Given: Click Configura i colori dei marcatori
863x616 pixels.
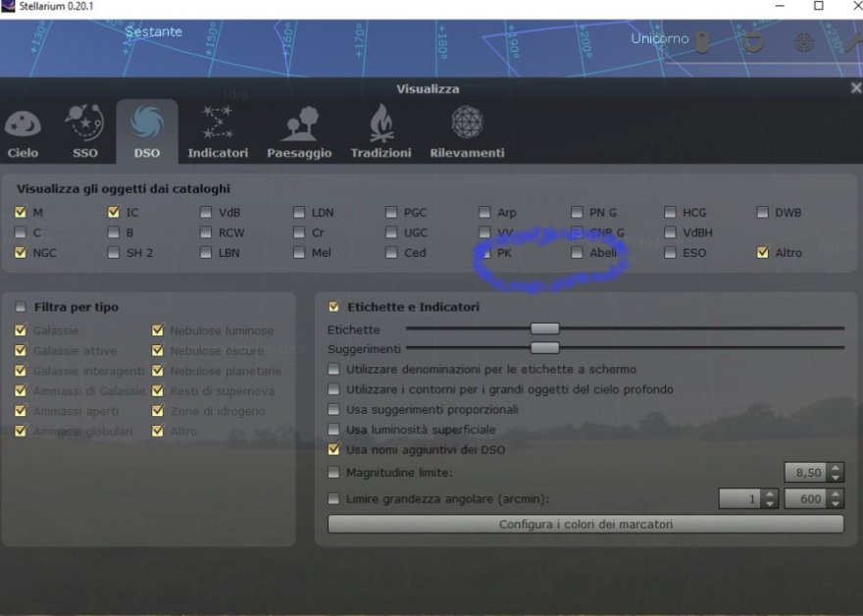Looking at the screenshot, I should pyautogui.click(x=585, y=524).
